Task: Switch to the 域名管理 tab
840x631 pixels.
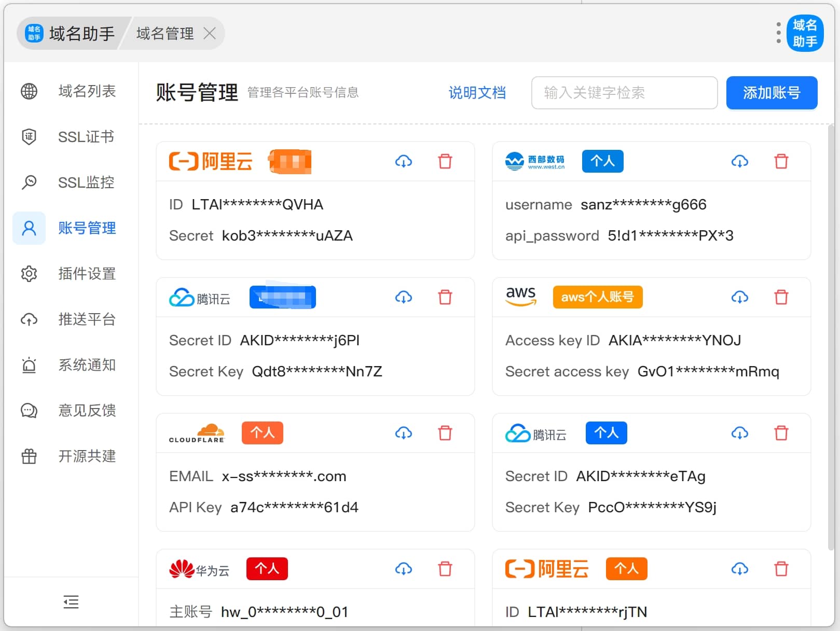Action: click(x=165, y=34)
